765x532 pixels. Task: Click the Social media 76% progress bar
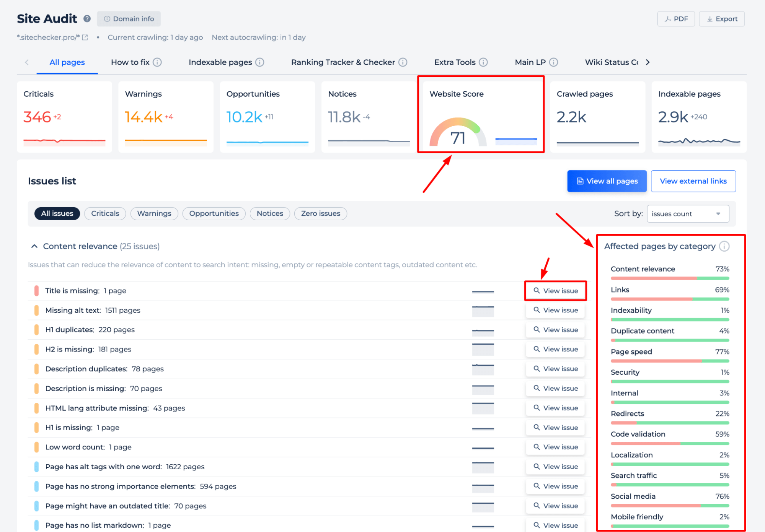coord(670,506)
